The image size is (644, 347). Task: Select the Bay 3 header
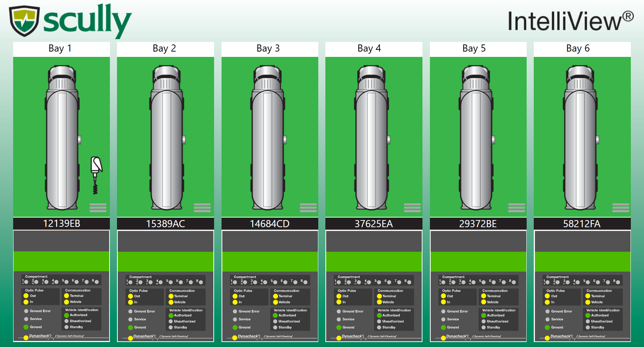[x=270, y=49]
